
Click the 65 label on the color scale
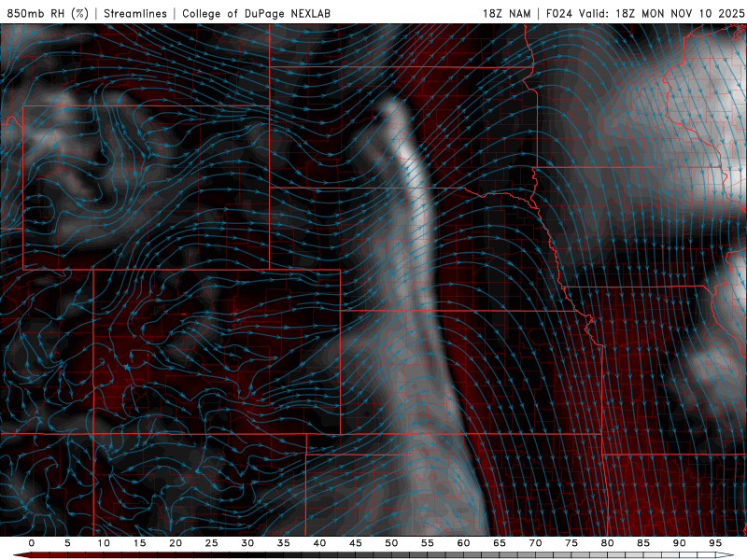pos(500,543)
